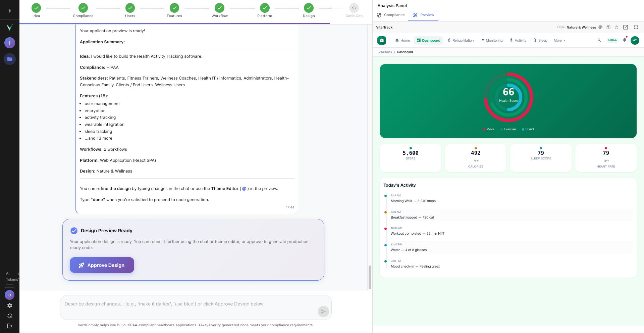Save the current design preview
The height and width of the screenshot is (333, 644).
pos(608,27)
